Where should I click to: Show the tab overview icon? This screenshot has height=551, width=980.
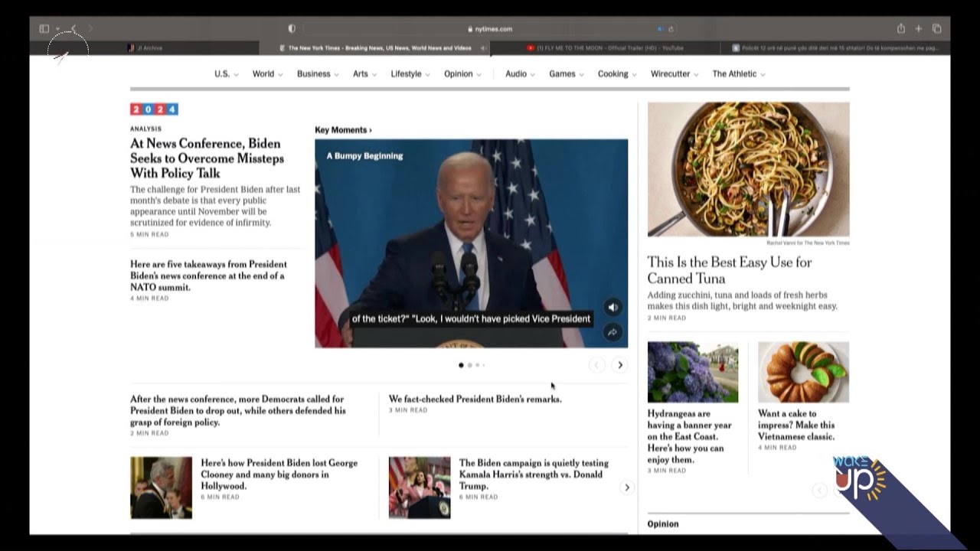936,29
